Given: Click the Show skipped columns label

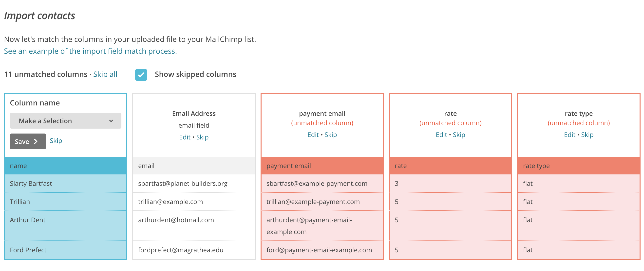Looking at the screenshot, I should pyautogui.click(x=195, y=74).
